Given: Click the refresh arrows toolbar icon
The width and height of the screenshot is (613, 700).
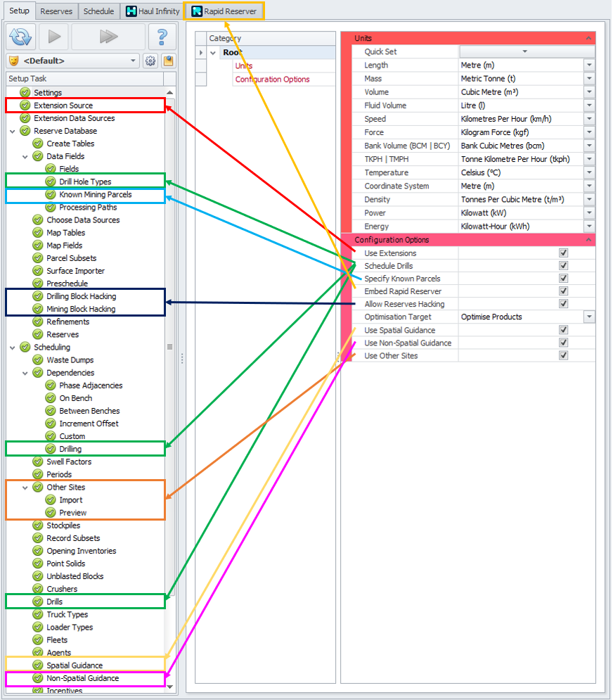Looking at the screenshot, I should pyautogui.click(x=20, y=37).
